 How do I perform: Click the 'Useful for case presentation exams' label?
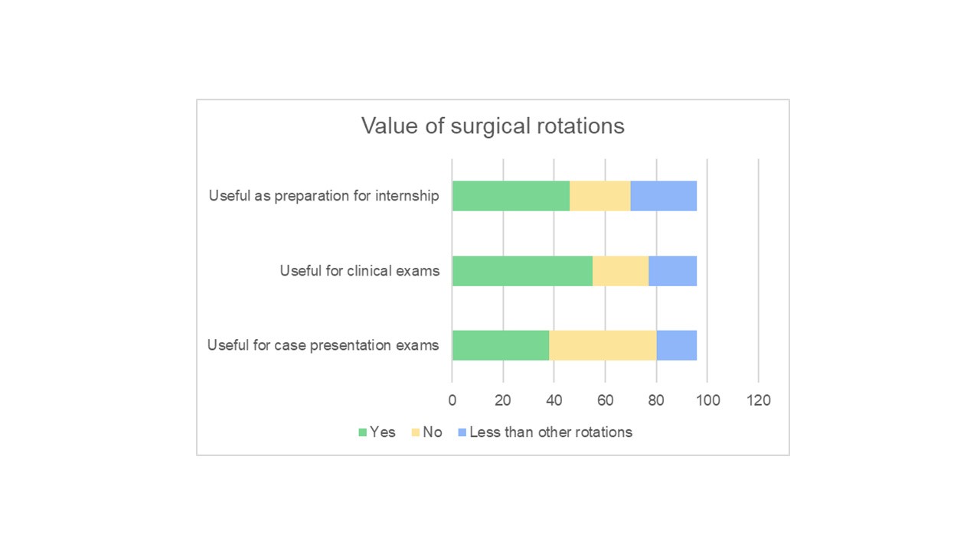tap(323, 345)
